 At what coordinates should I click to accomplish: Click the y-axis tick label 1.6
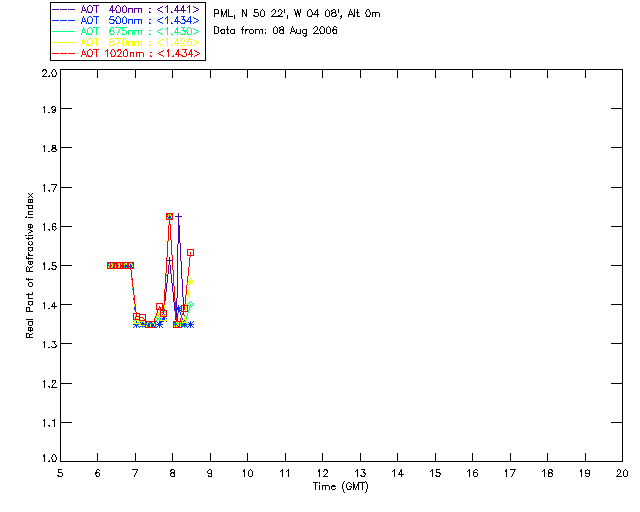pyautogui.click(x=49, y=227)
